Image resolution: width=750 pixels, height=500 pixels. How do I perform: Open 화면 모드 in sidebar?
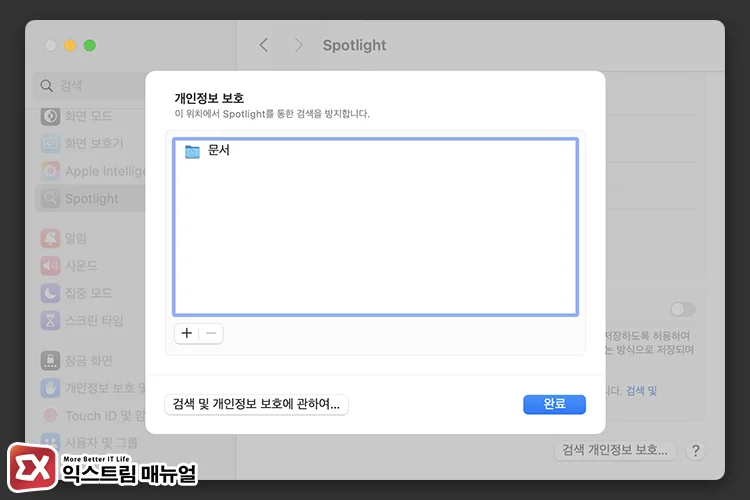[x=88, y=116]
